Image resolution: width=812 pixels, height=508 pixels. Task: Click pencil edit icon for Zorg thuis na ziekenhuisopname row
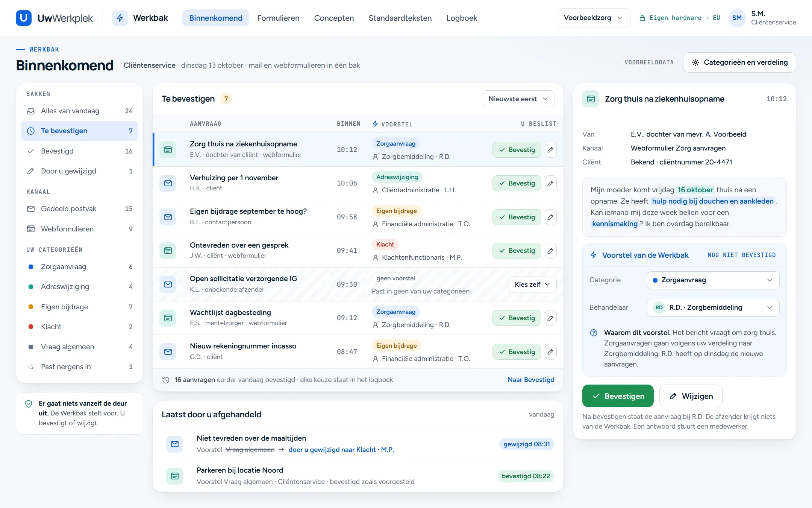[x=550, y=150]
